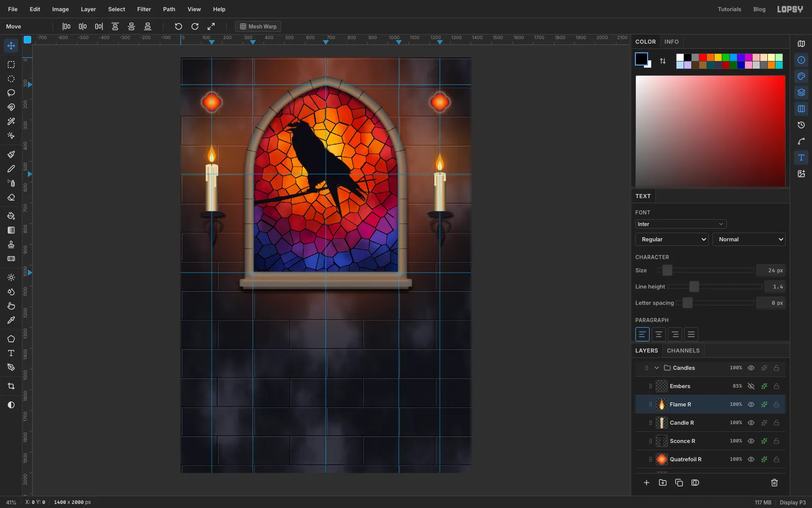
Task: Hide the Candle R layer
Action: pos(751,423)
